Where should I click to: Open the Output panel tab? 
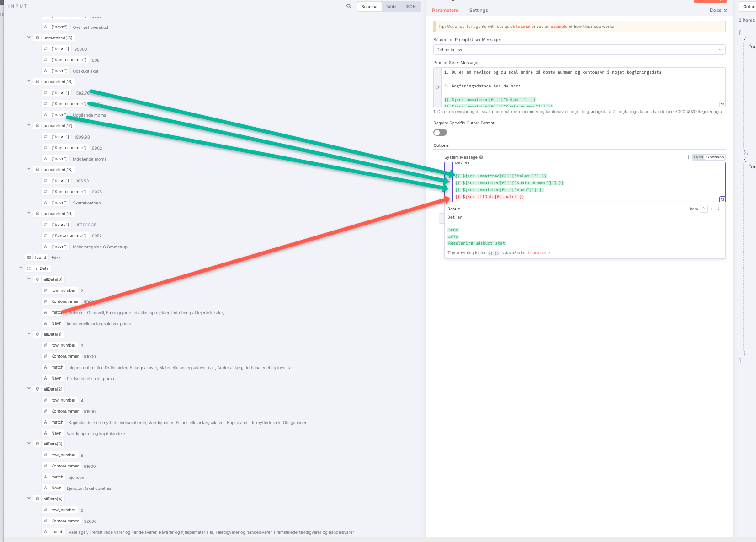coord(749,7)
